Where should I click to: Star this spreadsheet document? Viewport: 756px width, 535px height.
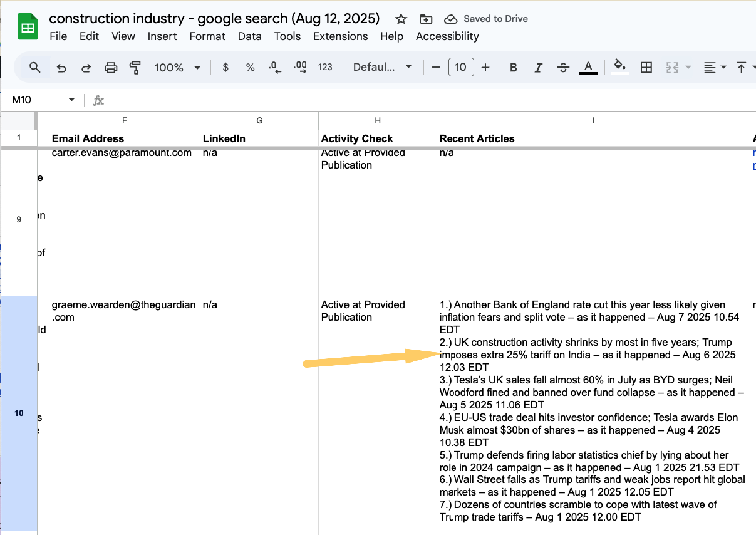coord(401,19)
